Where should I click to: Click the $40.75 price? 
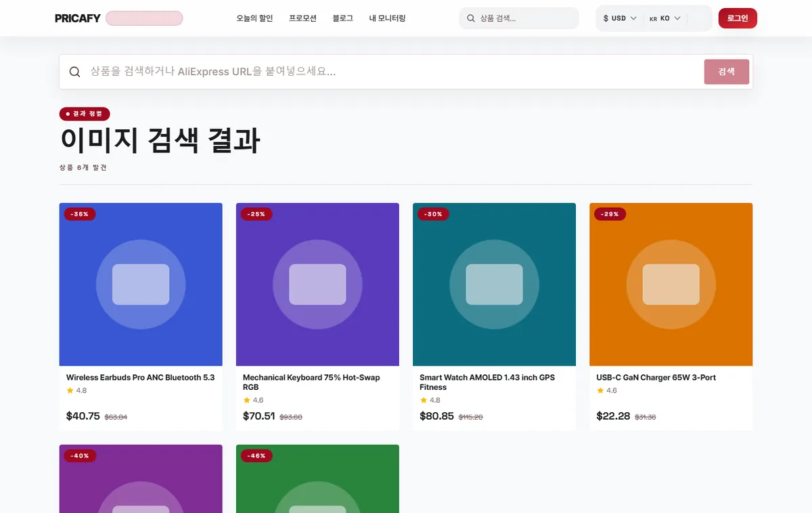[83, 416]
